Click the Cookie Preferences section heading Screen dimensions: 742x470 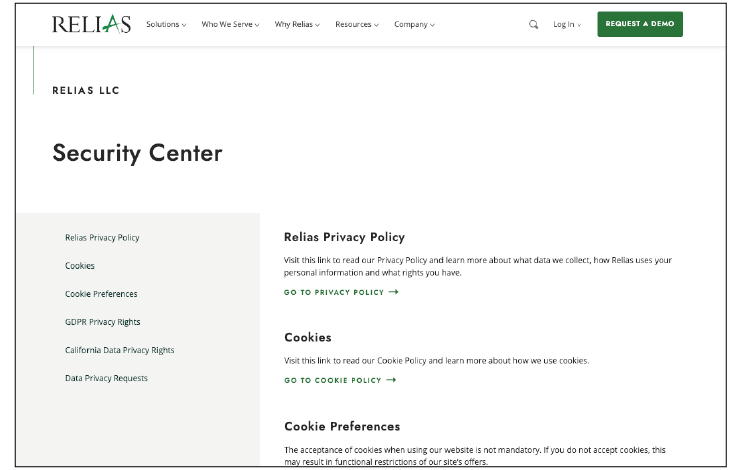click(x=342, y=426)
